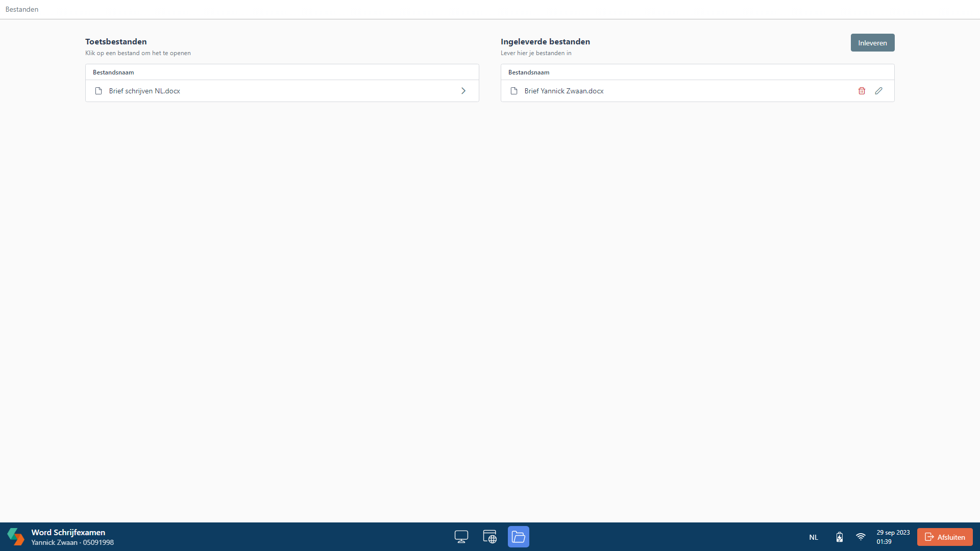Check the Wi-Fi status icon

(x=861, y=537)
